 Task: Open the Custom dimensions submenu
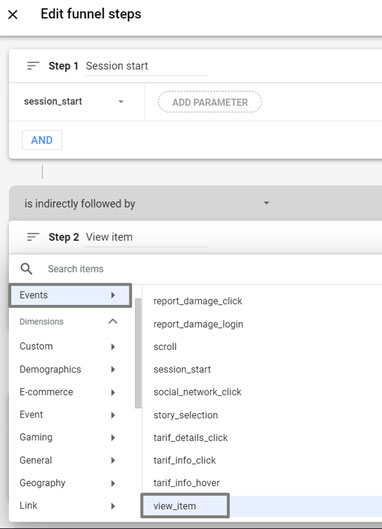67,346
